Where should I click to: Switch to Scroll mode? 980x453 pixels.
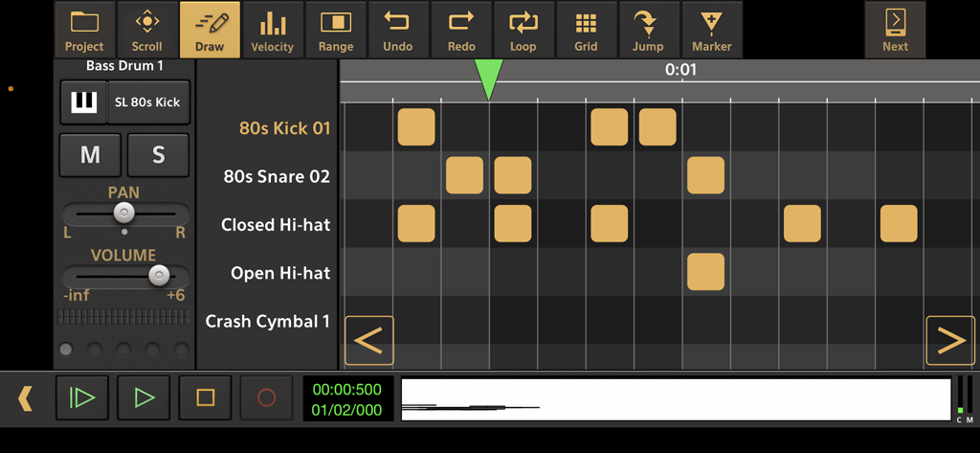point(146,30)
